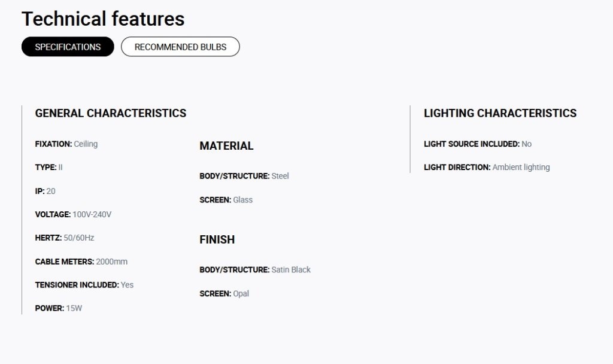Click the Screen: Opal entry

(224, 293)
